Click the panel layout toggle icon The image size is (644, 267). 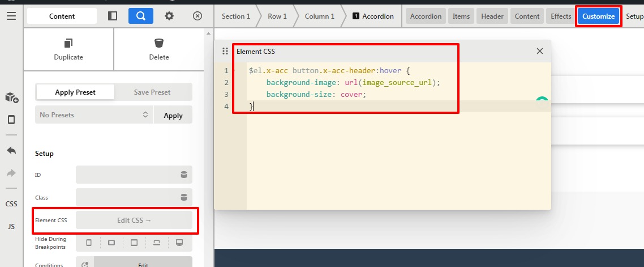click(x=113, y=16)
